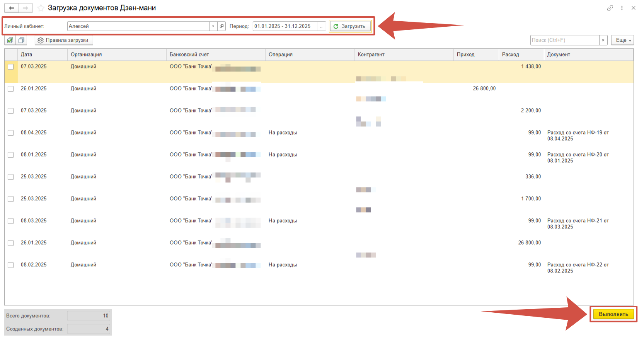Open the three-dots window menu
Image resolution: width=644 pixels, height=339 pixels.
click(x=622, y=8)
